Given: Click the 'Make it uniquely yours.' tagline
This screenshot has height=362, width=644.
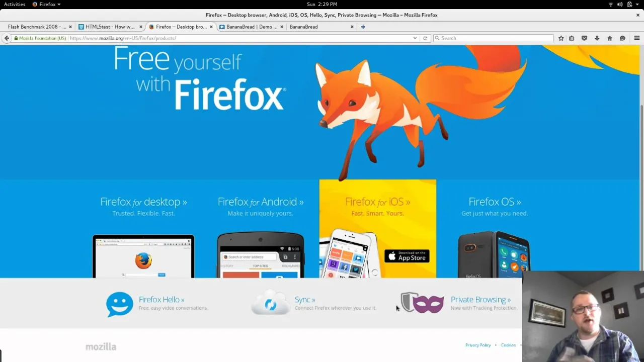Looking at the screenshot, I should [261, 214].
